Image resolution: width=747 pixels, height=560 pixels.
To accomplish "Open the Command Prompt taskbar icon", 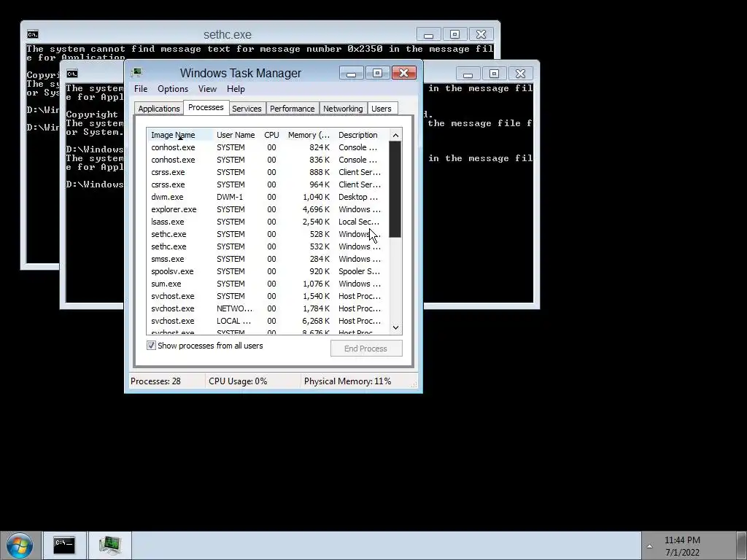I will click(64, 545).
